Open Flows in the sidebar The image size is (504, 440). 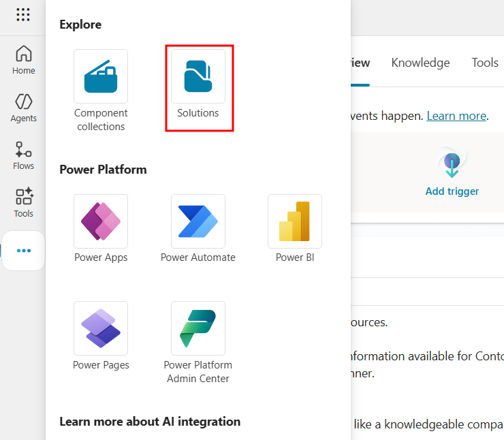coord(23,156)
